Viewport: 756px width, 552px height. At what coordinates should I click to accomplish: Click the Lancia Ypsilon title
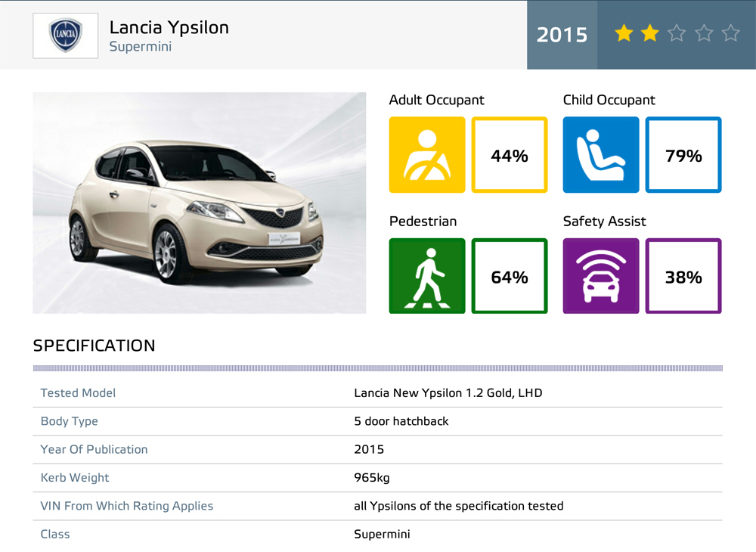pos(169,27)
